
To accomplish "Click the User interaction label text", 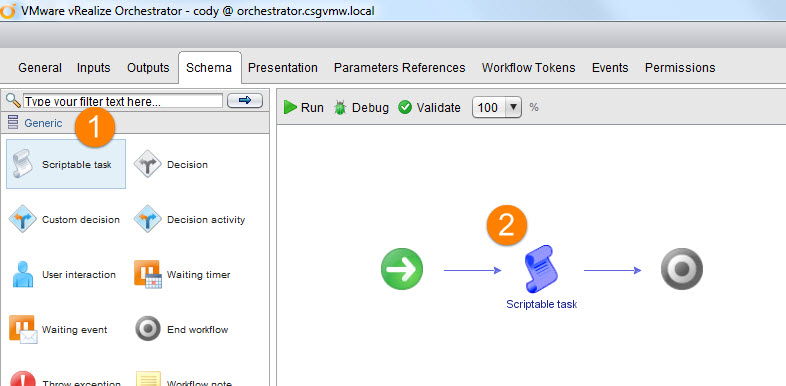I will pos(79,275).
